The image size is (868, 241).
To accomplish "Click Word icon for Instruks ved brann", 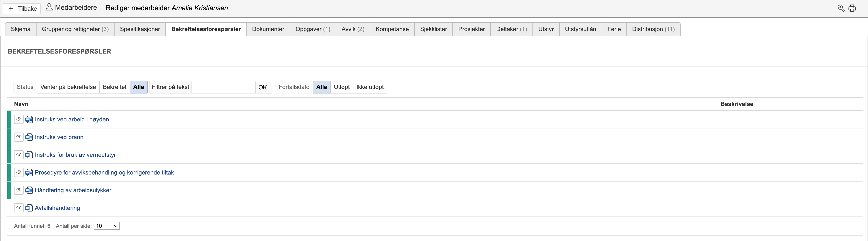I will point(29,137).
